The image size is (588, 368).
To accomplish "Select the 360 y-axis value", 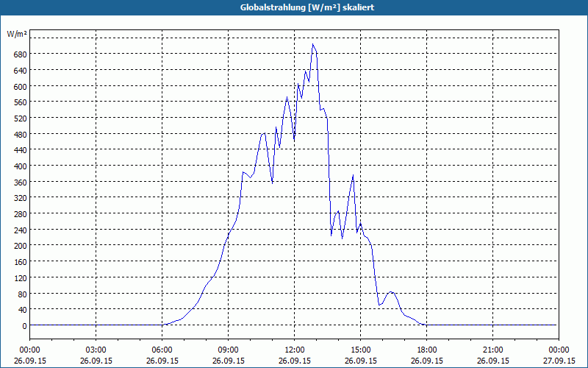I will coord(20,182).
